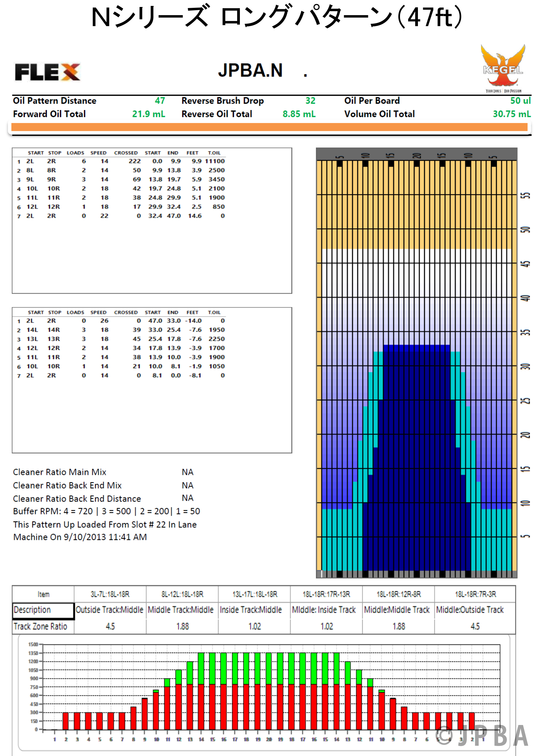Screen dimensions: 542x756
Task: Click forward table T.OIL value 3450
Action: (217, 179)
